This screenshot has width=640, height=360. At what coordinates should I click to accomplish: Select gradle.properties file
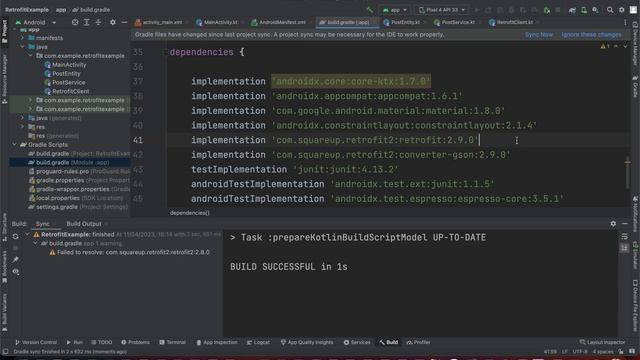[x=79, y=180]
